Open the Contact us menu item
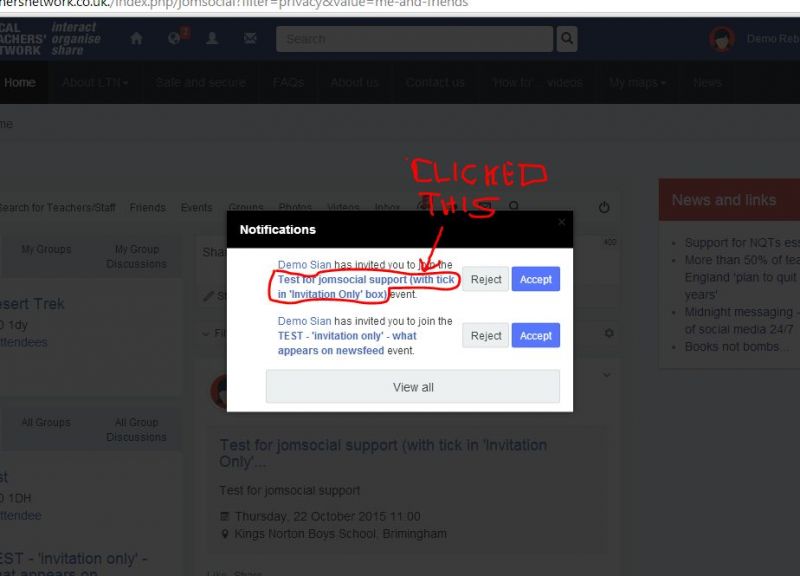 point(435,83)
